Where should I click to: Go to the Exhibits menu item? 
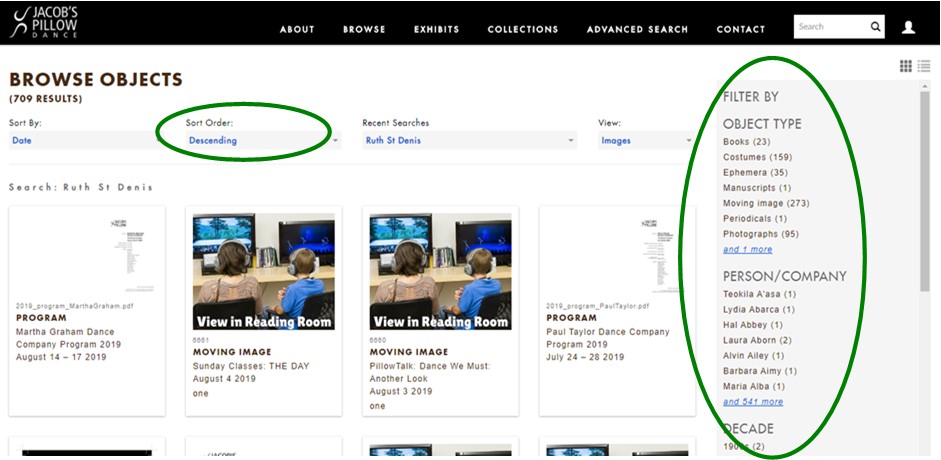point(436,29)
